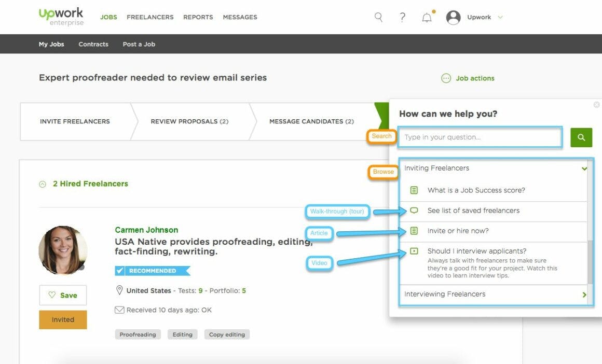Open the help question mark icon

pyautogui.click(x=402, y=17)
